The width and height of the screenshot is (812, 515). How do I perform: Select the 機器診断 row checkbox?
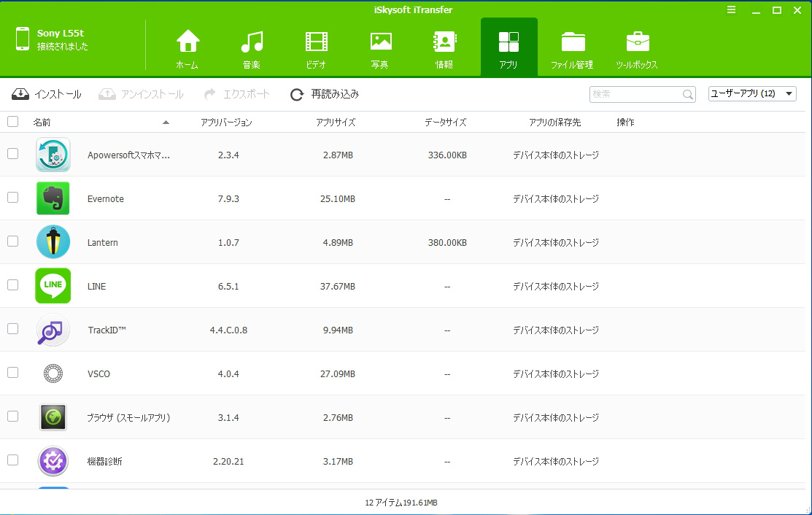[x=13, y=460]
